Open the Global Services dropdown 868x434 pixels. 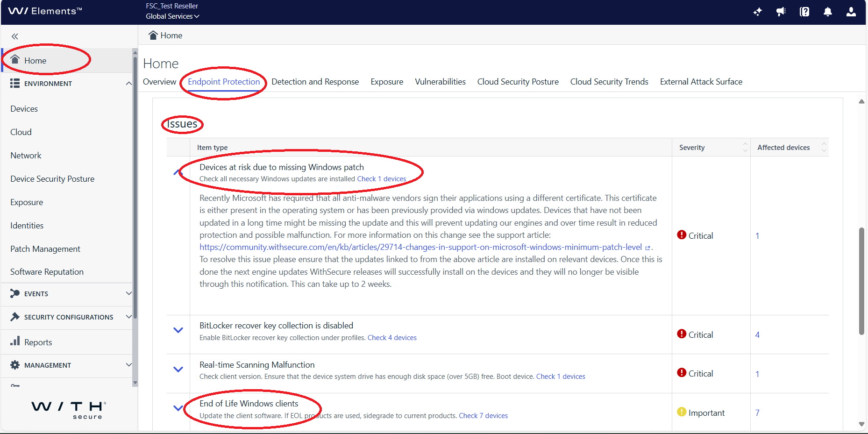[172, 16]
